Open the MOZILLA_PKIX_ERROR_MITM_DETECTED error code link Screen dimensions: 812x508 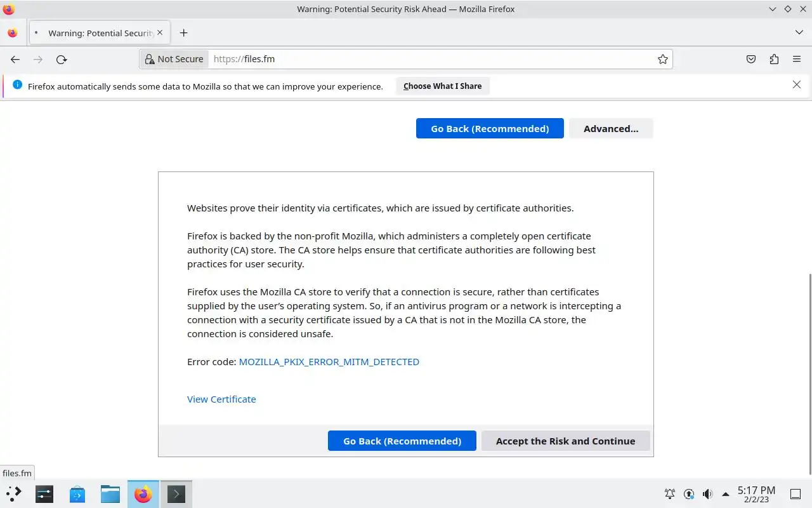pos(329,362)
